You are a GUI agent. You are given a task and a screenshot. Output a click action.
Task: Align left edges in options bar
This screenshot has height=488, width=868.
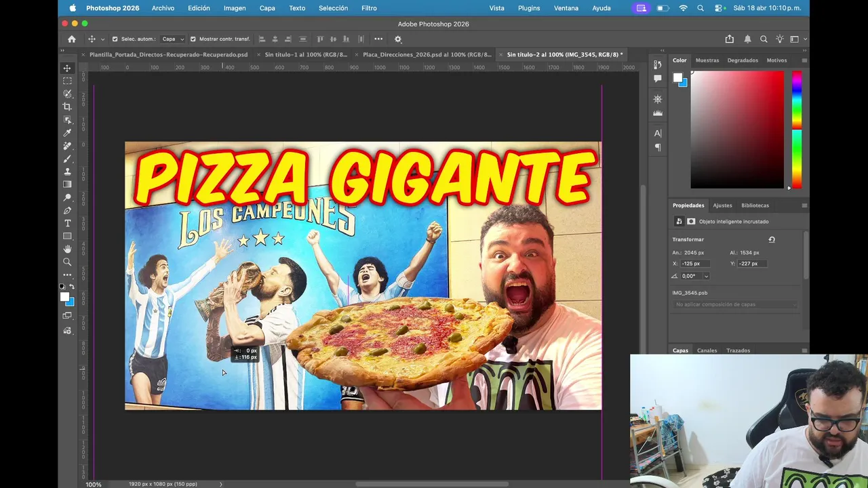(x=262, y=39)
